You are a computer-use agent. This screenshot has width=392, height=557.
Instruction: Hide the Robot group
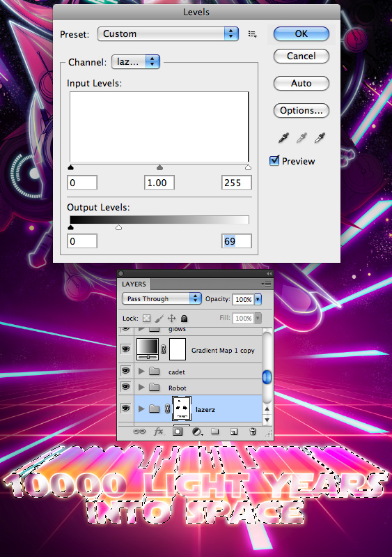click(125, 386)
